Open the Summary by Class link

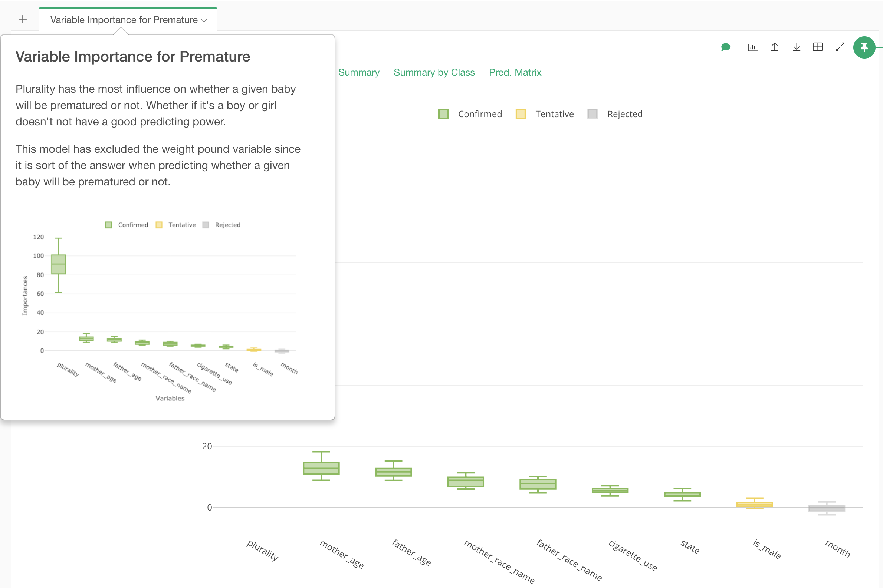click(434, 72)
